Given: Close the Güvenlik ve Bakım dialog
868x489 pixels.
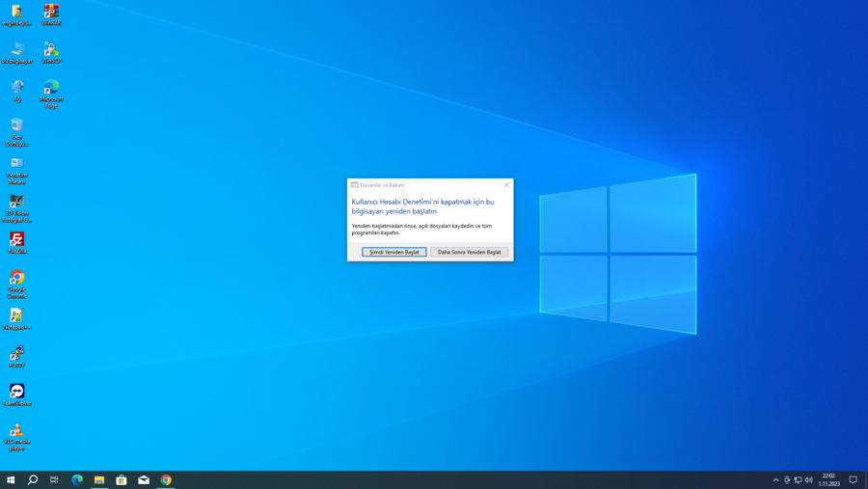Looking at the screenshot, I should coord(506,185).
